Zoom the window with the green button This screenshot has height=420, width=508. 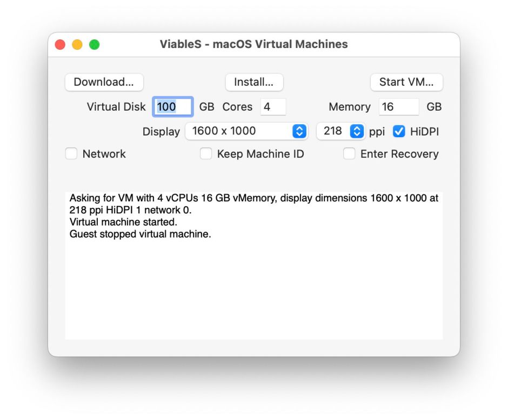(95, 45)
